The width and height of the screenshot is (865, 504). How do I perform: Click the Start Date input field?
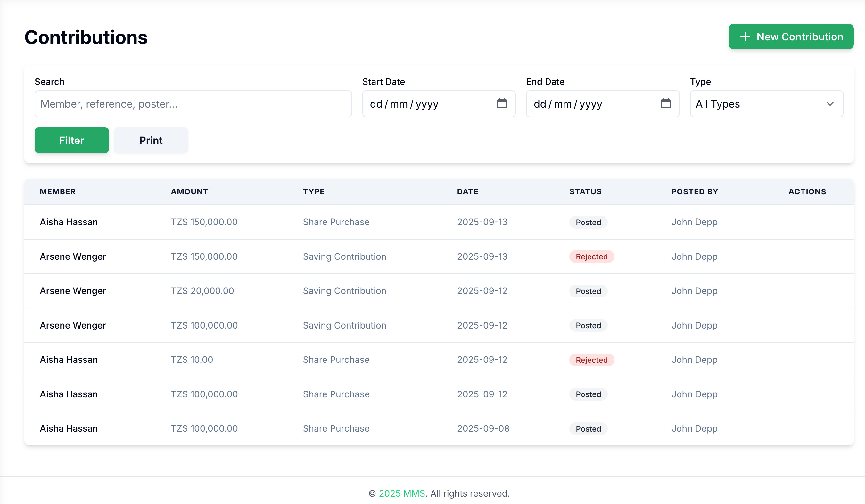439,104
